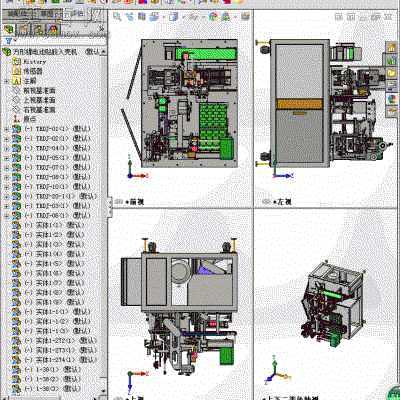400x400 pixels.
Task: Collapse the feature tree panel splitter handle
Action: click(110, 207)
